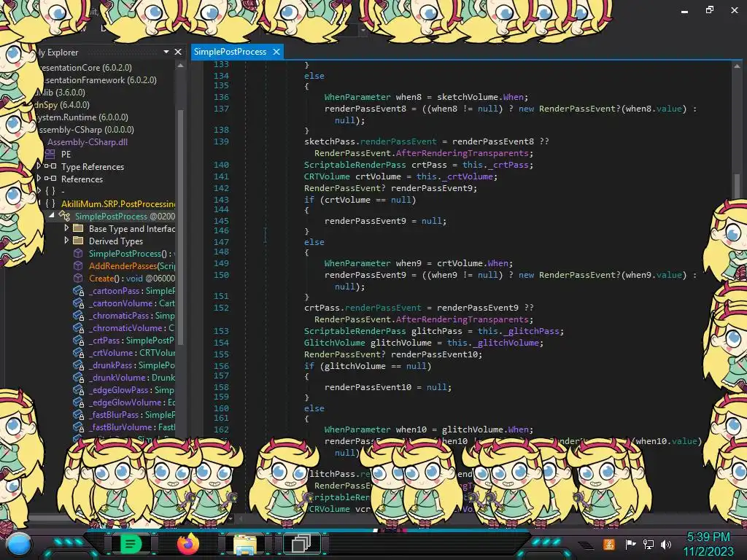Click the task view windows icon on taskbar

[x=301, y=544]
